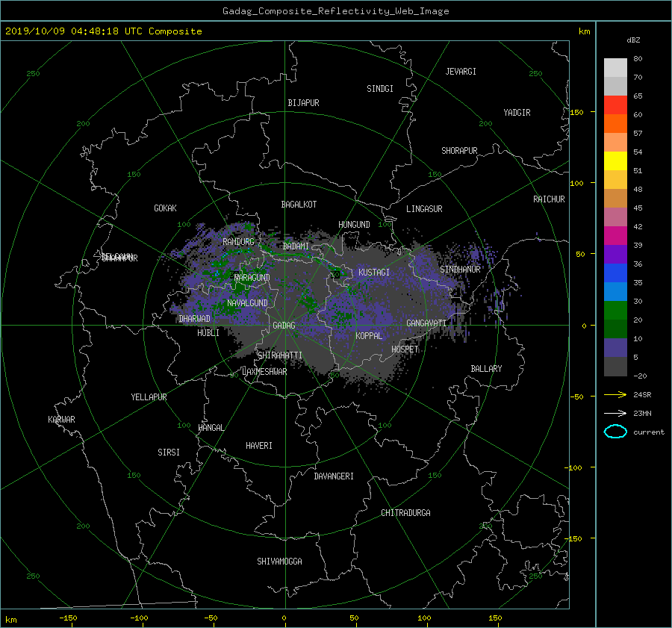This screenshot has height=628, width=672.
Task: Click the -100 km right axis tick
Action: pos(575,467)
